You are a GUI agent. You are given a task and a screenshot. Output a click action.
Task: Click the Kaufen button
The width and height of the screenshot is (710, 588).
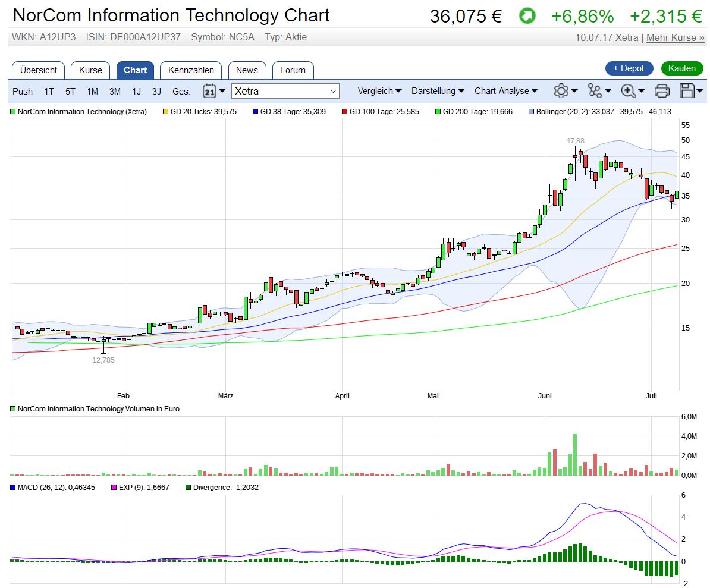[682, 68]
